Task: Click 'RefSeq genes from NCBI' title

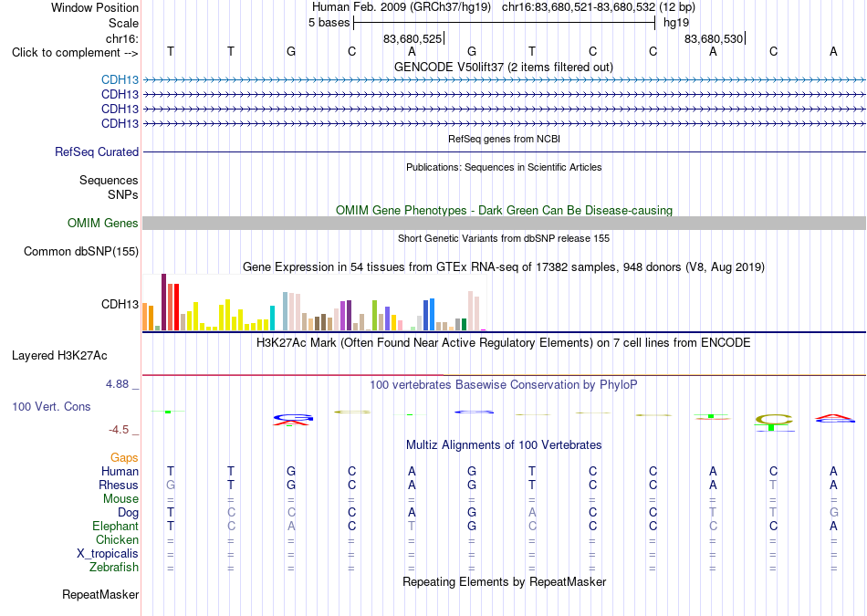Action: tap(504, 139)
